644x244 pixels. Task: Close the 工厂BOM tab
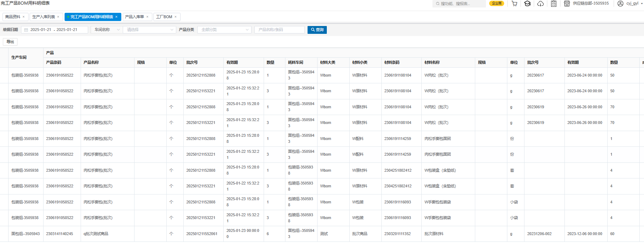coord(176,17)
